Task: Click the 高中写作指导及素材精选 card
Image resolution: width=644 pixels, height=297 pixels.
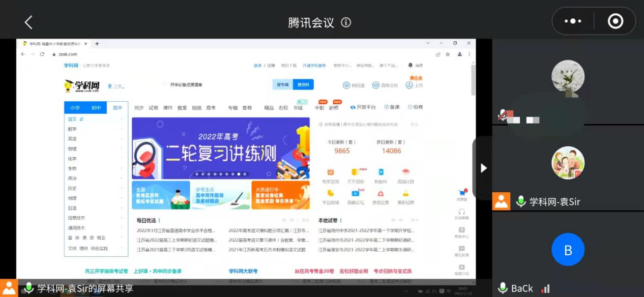Action: pyautogui.click(x=220, y=195)
